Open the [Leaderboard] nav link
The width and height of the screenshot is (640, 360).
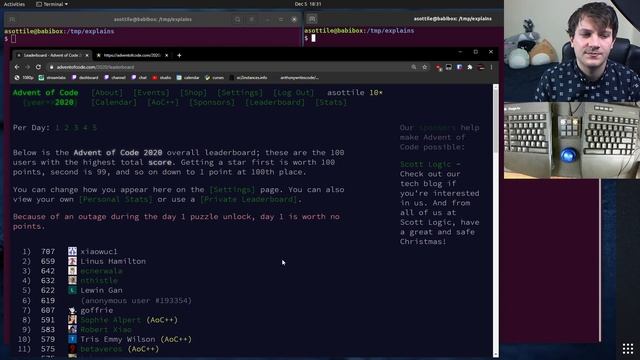275,102
